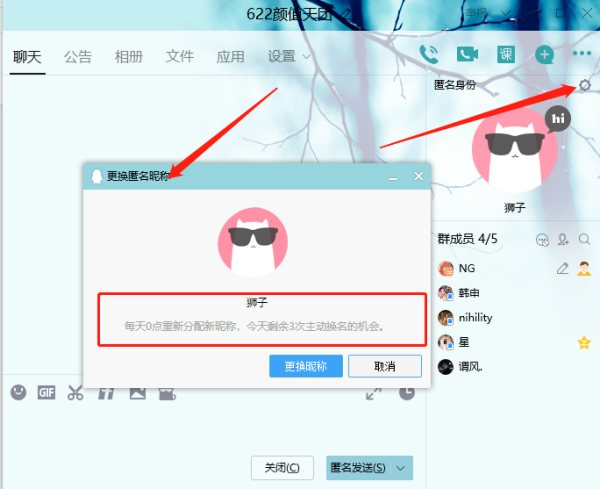Viewport: 600px width, 489px height.
Task: Click the add member icon in member list
Action: pos(563,240)
